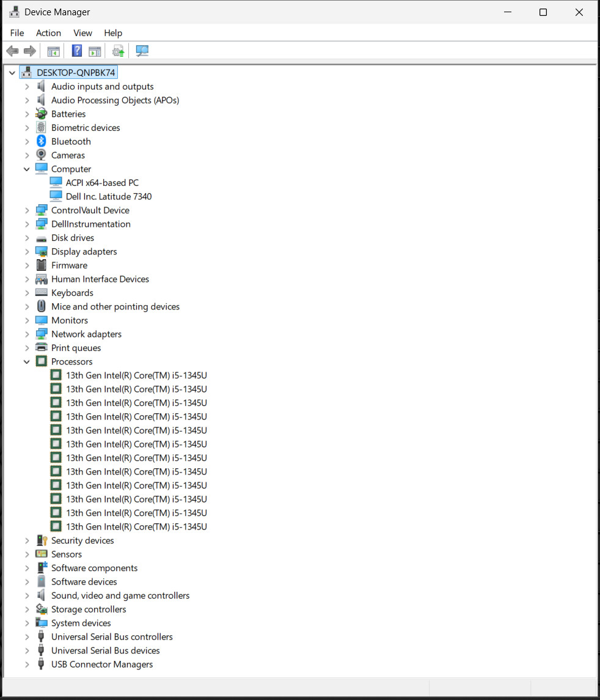This screenshot has width=600, height=700.
Task: Expand Universal Serial Bus controllers
Action: [x=27, y=636]
